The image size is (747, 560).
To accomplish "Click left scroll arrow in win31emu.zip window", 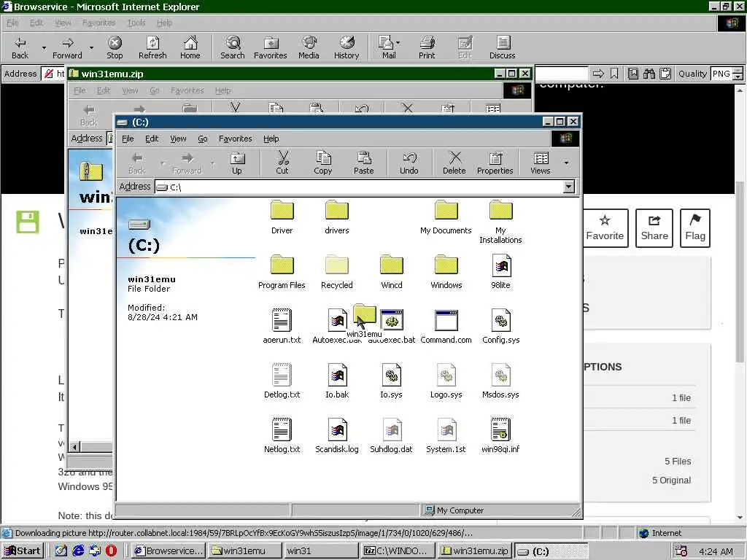I will [74, 447].
